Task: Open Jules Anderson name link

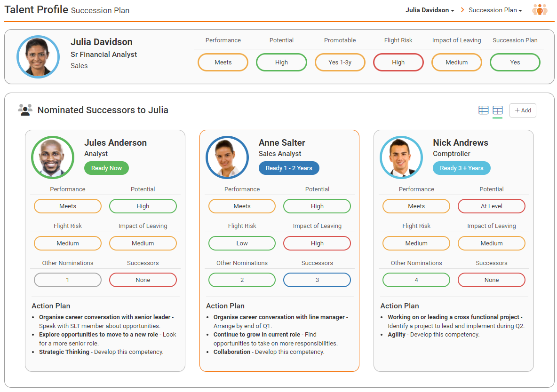Action: pos(115,142)
